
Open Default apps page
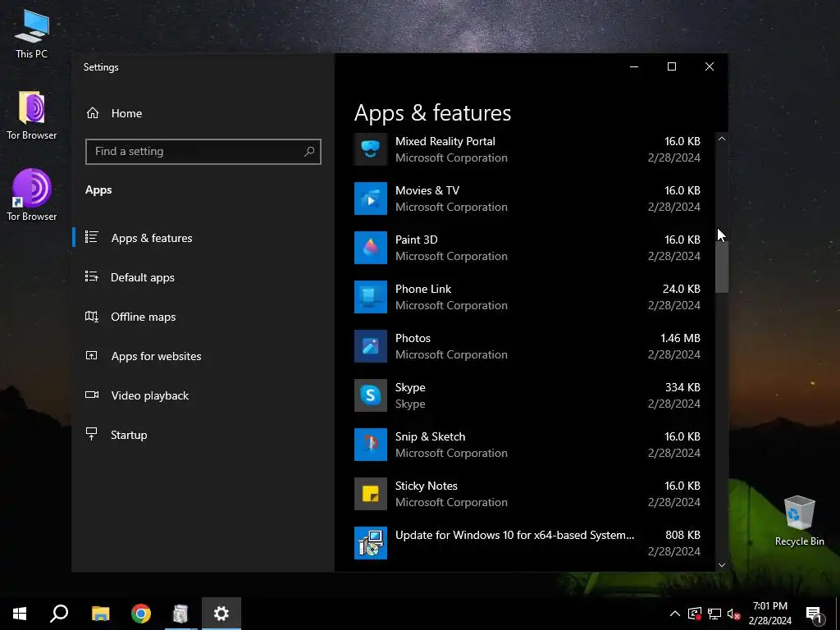point(143,277)
